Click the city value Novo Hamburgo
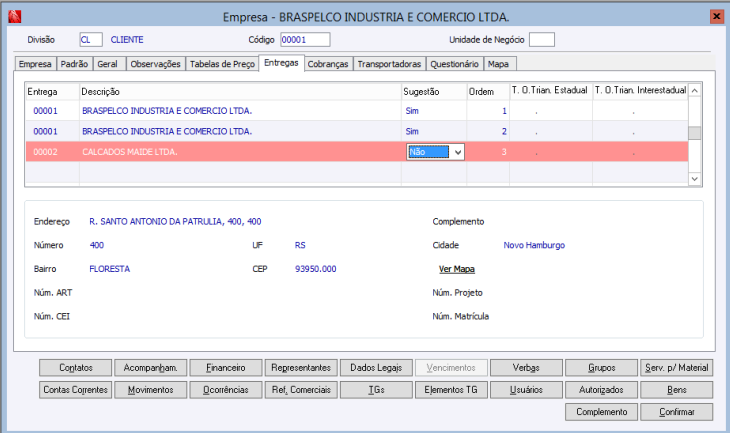This screenshot has width=730, height=433. click(x=534, y=245)
